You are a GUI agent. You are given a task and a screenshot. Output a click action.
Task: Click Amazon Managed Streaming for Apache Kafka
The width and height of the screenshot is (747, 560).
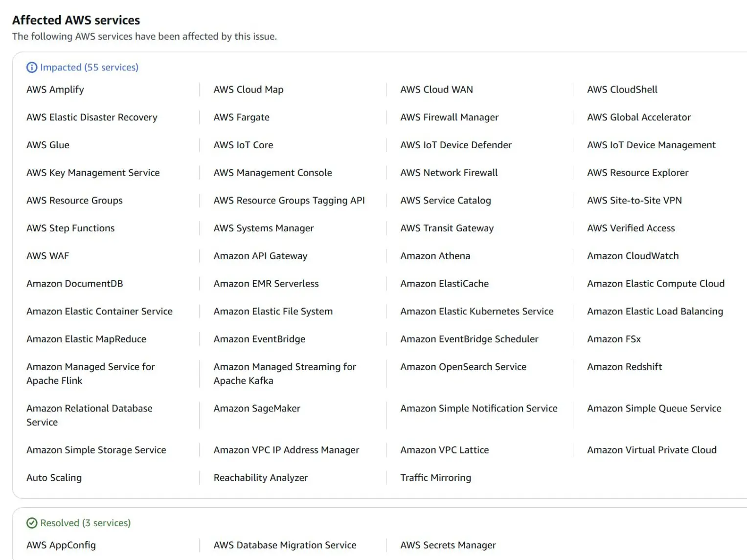[285, 374]
